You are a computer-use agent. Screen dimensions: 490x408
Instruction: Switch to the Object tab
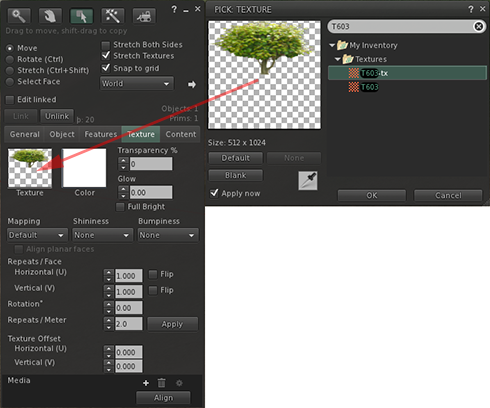tap(62, 134)
